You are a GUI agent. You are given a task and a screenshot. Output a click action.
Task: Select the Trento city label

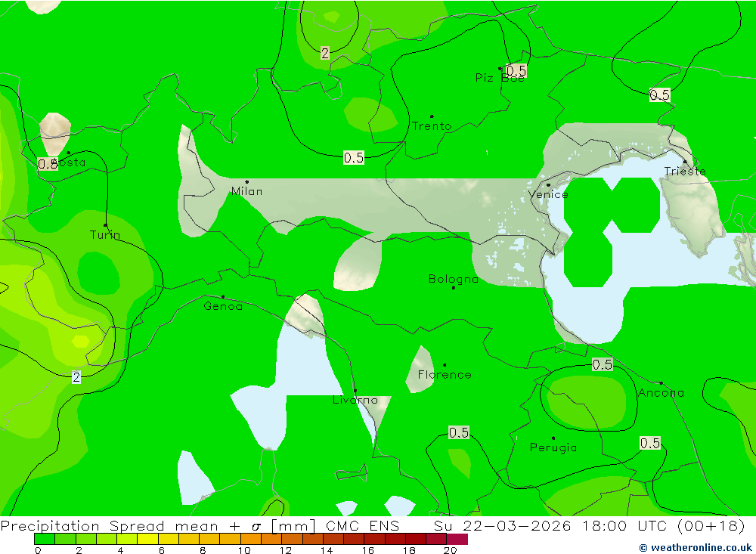tap(432, 126)
